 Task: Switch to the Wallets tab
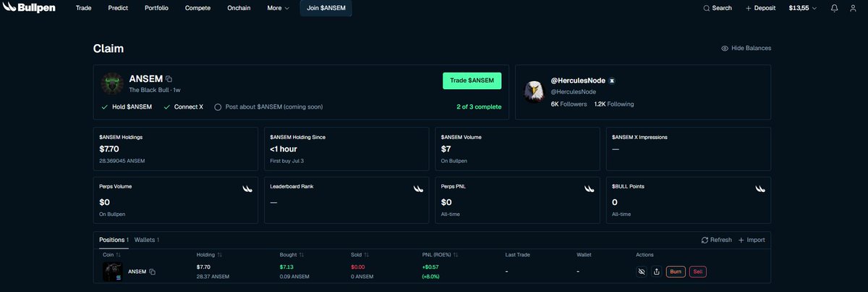[147, 240]
